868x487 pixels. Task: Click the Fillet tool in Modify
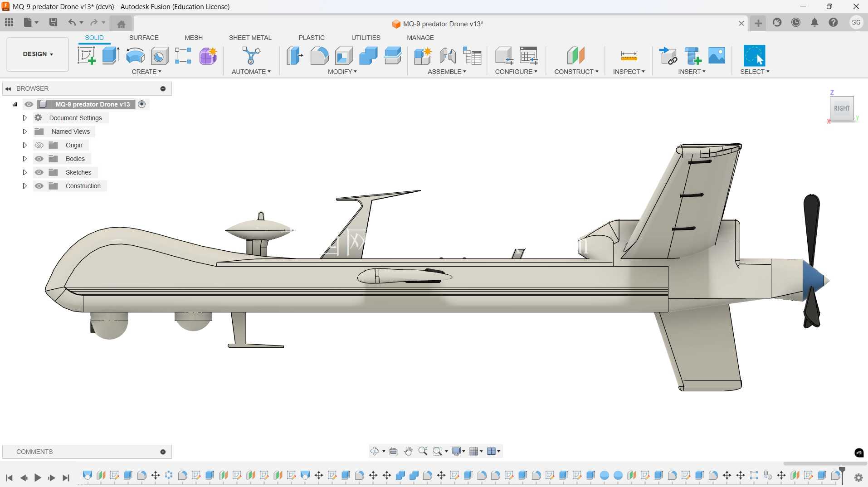coord(319,56)
